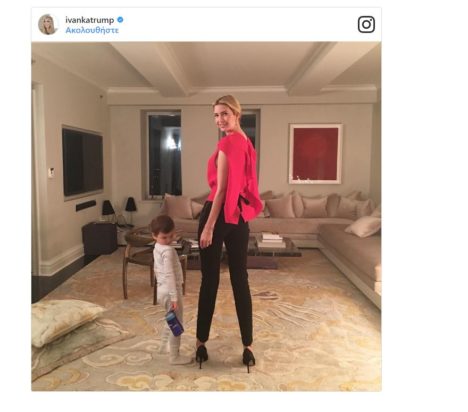This screenshot has height=412, width=468.
Task: Click the left dark window in photo
Action: tap(165, 154)
